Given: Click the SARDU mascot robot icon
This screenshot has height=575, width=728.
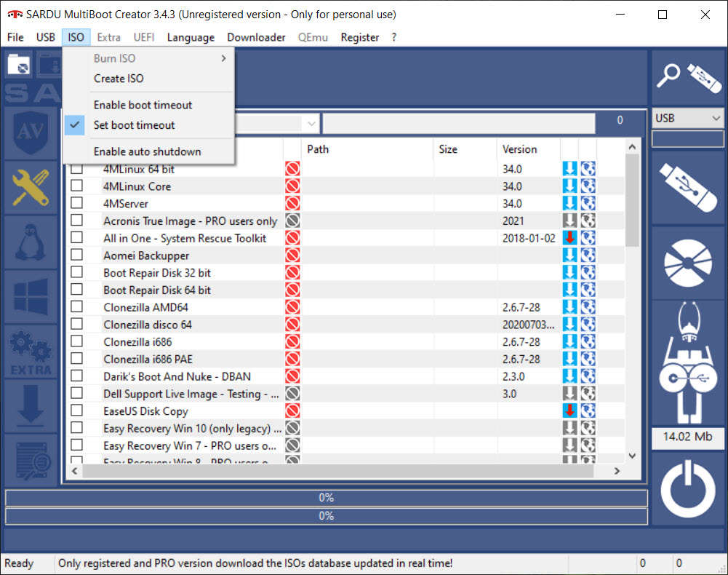Looking at the screenshot, I should tap(687, 362).
